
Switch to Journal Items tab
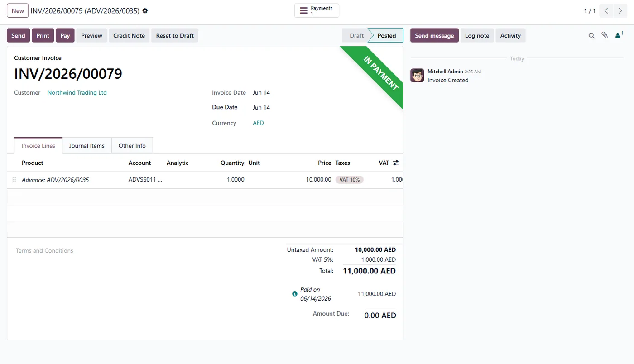click(x=87, y=146)
